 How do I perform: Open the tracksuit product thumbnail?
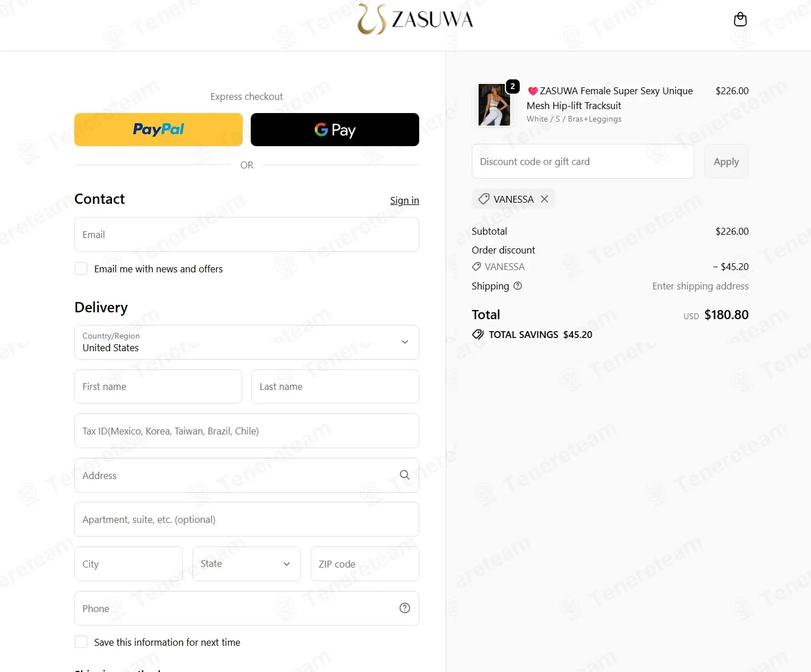(494, 105)
